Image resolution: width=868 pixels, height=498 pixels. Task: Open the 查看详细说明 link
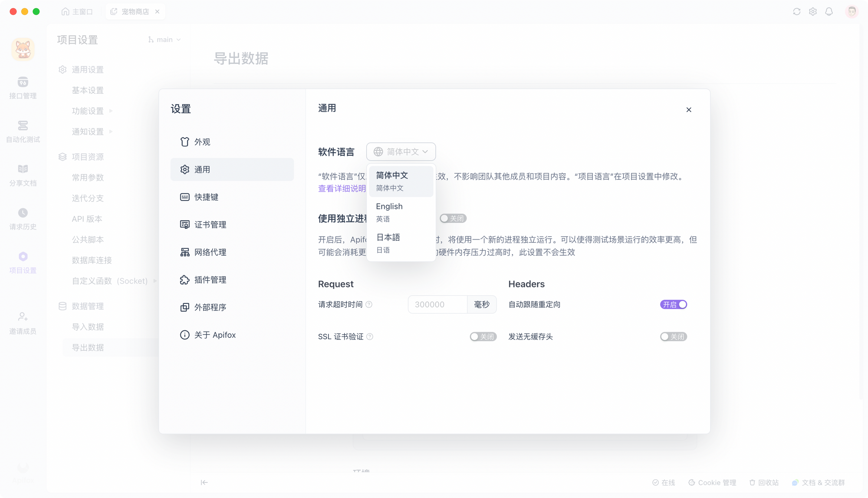point(342,188)
